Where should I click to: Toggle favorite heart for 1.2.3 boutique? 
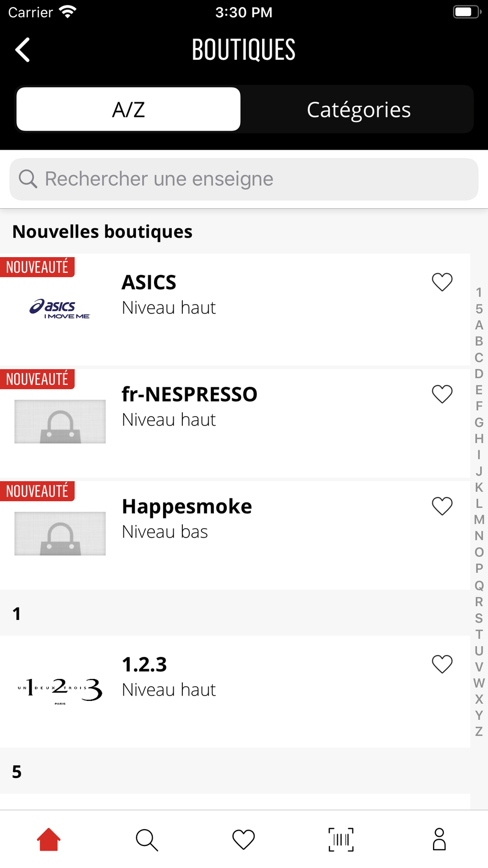(x=442, y=664)
